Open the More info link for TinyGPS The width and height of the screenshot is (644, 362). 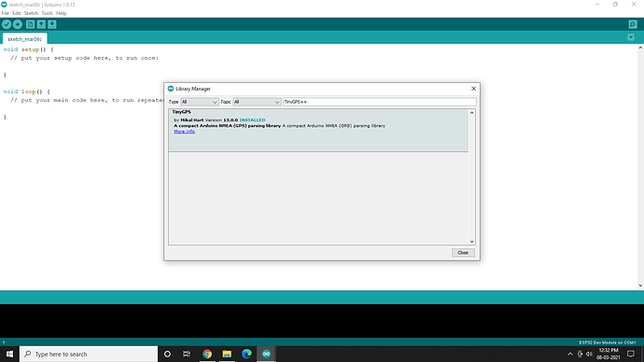click(185, 132)
